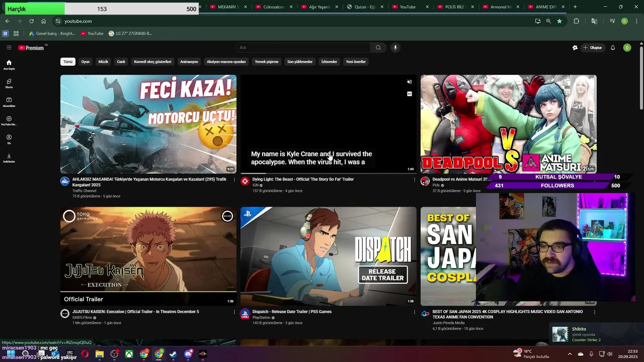Select Komedi skeç gösterileri chip

click(x=152, y=62)
